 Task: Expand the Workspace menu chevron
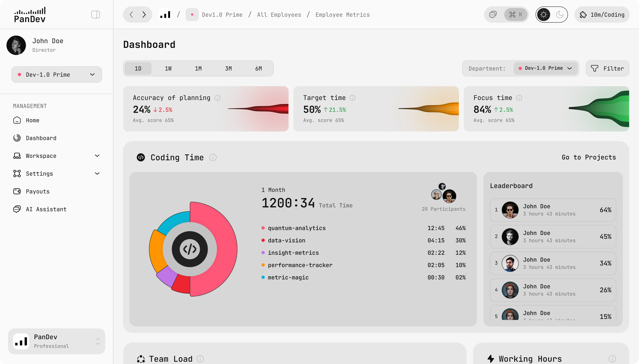point(97,156)
